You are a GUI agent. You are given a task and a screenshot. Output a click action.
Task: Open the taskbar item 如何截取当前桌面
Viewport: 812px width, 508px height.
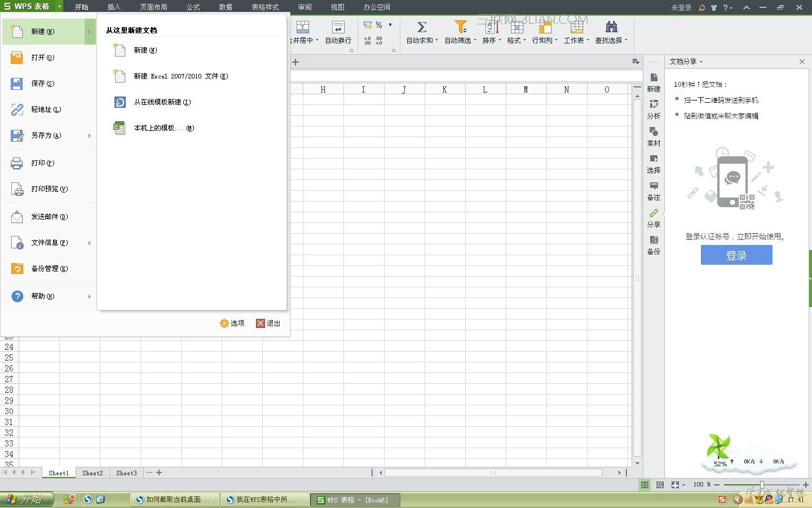pos(174,500)
